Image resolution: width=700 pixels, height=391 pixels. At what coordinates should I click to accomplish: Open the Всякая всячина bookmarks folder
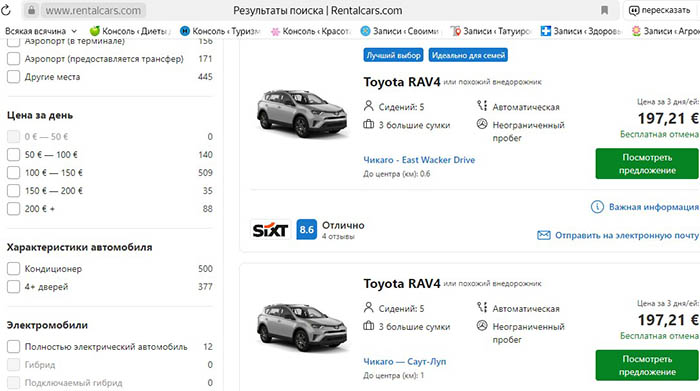[x=41, y=31]
